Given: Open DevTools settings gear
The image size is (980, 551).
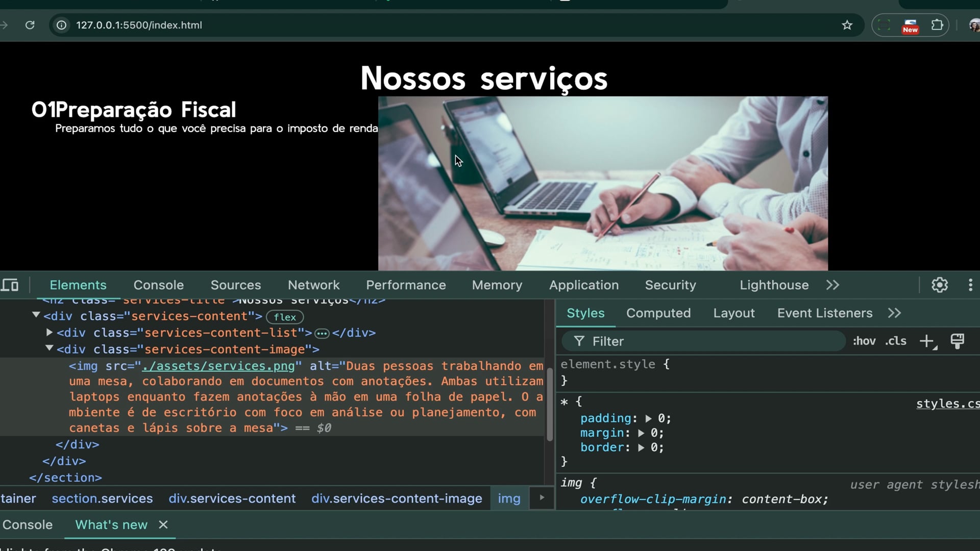Looking at the screenshot, I should coord(939,285).
